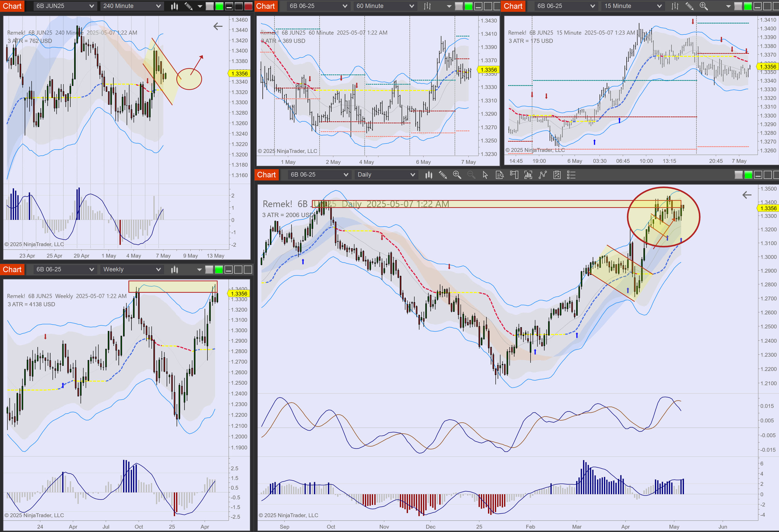
Task: Click the Chart tab of 60 Minute window
Action: click(x=265, y=6)
